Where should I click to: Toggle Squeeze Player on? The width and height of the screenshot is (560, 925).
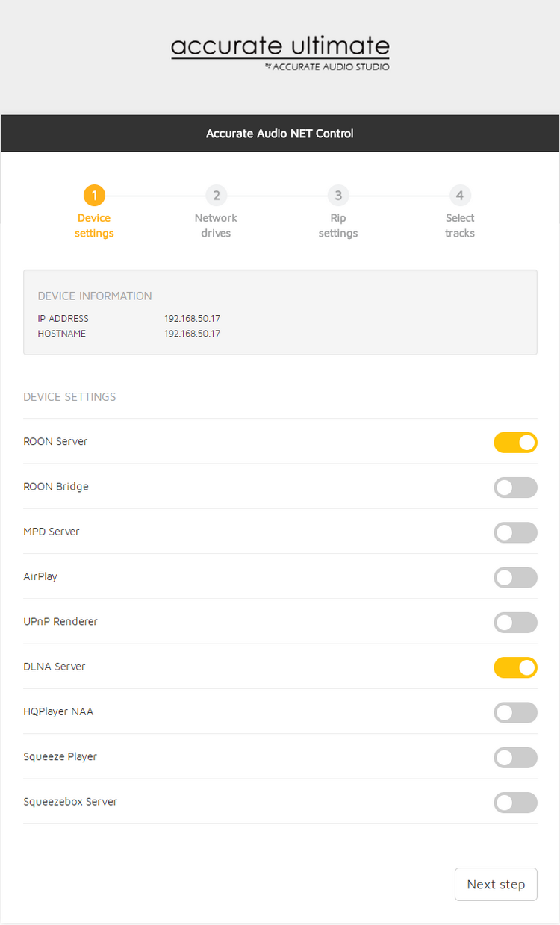coord(515,757)
